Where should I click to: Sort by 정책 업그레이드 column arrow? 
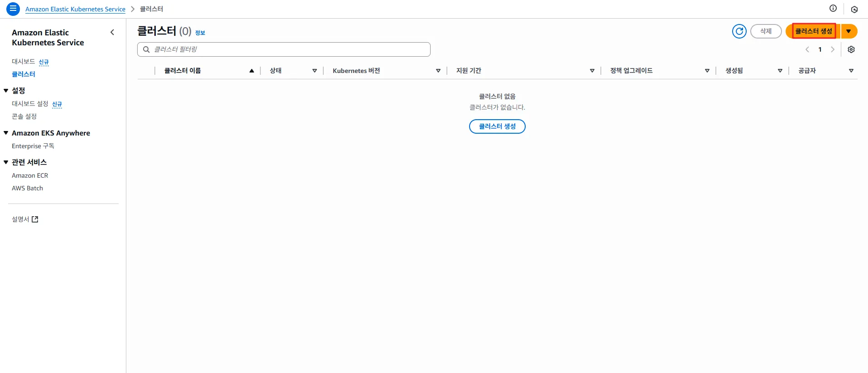tap(707, 71)
